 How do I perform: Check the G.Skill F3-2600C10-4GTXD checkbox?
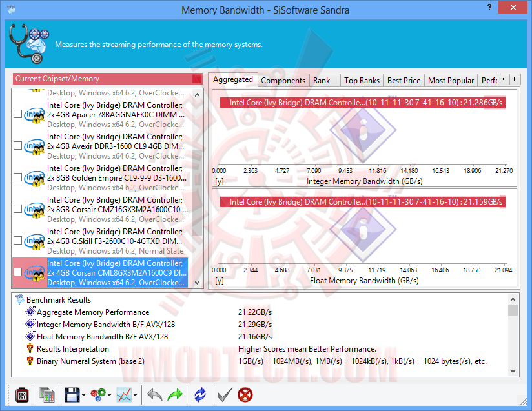(x=17, y=241)
